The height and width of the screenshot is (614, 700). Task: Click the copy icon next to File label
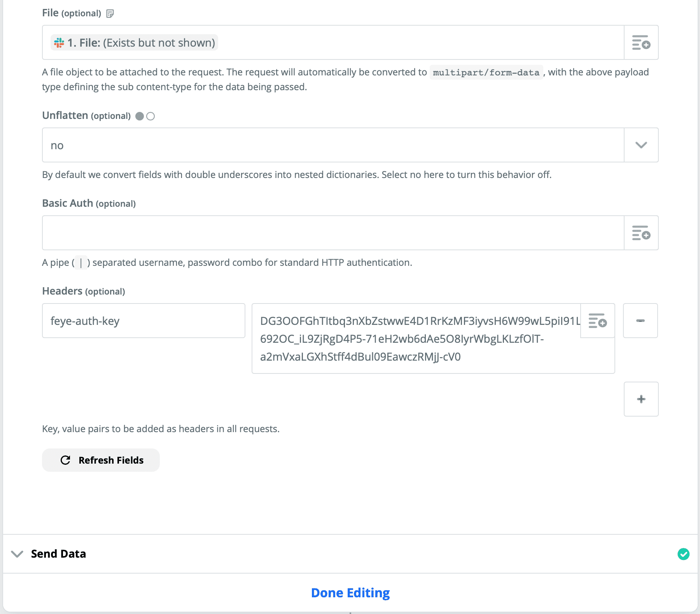pyautogui.click(x=110, y=13)
